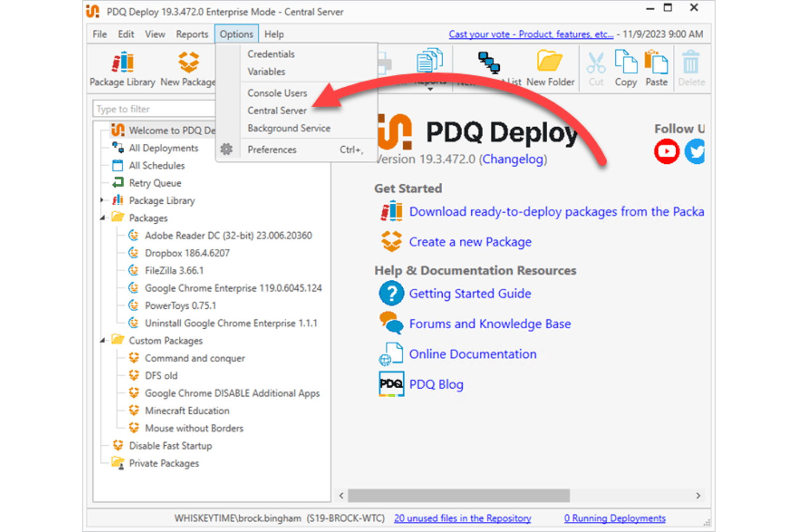
Task: Open the Cast your vote link
Action: (x=531, y=34)
